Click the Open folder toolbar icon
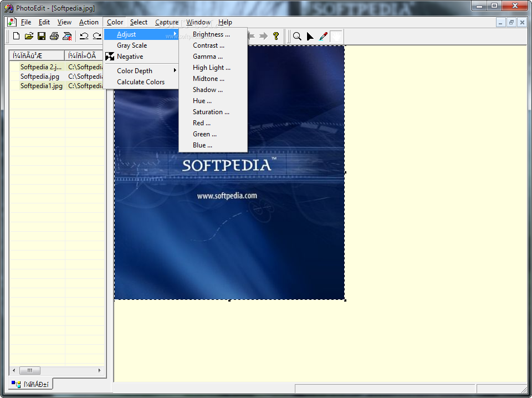 click(29, 36)
